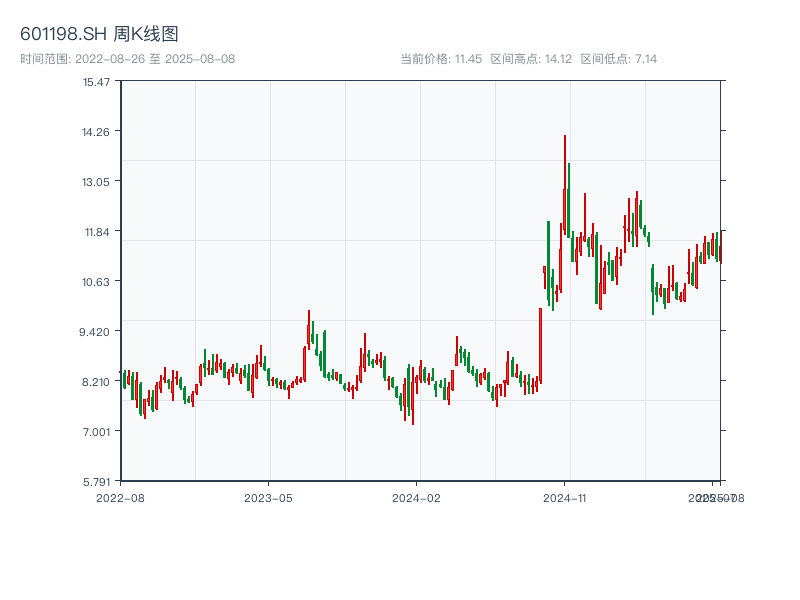
Task: Click the 2024-02 x-axis date label
Action: (x=416, y=497)
